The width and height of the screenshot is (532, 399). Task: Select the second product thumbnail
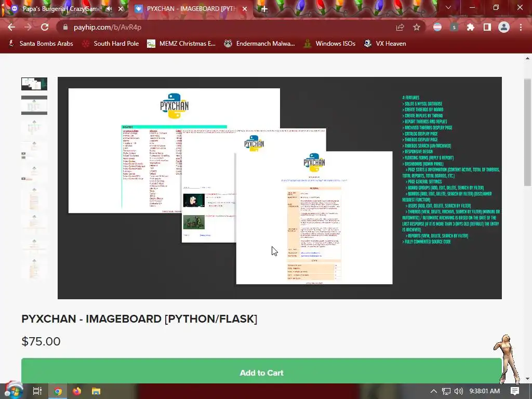coord(34,105)
